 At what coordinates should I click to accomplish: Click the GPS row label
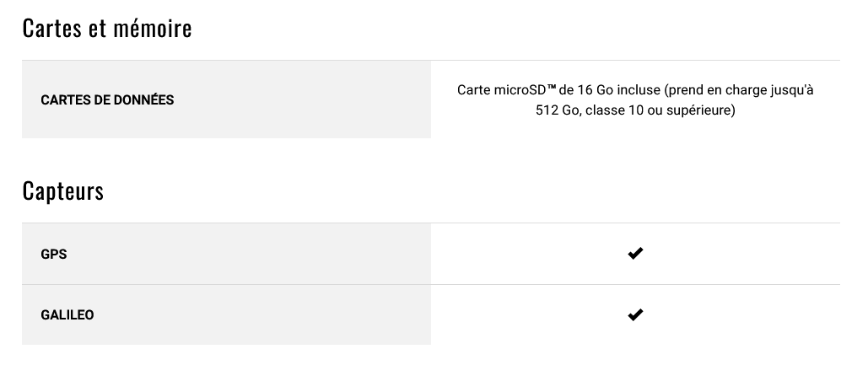pos(54,255)
